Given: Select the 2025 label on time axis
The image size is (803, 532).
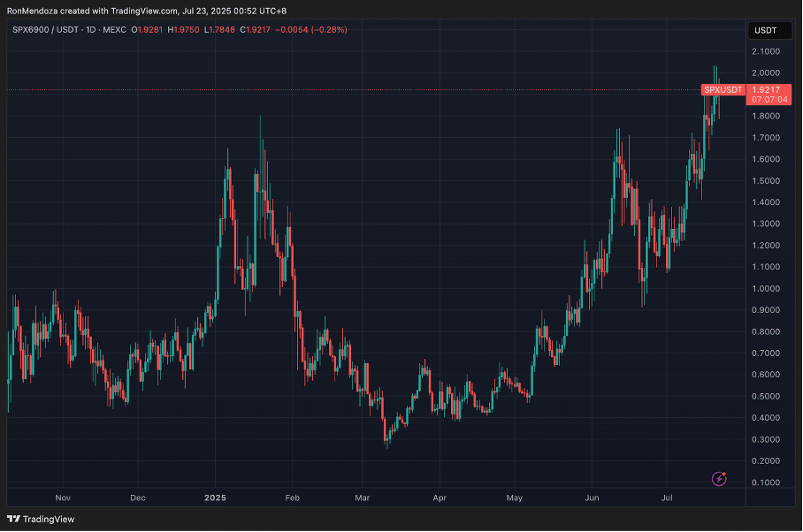Looking at the screenshot, I should click(216, 498).
